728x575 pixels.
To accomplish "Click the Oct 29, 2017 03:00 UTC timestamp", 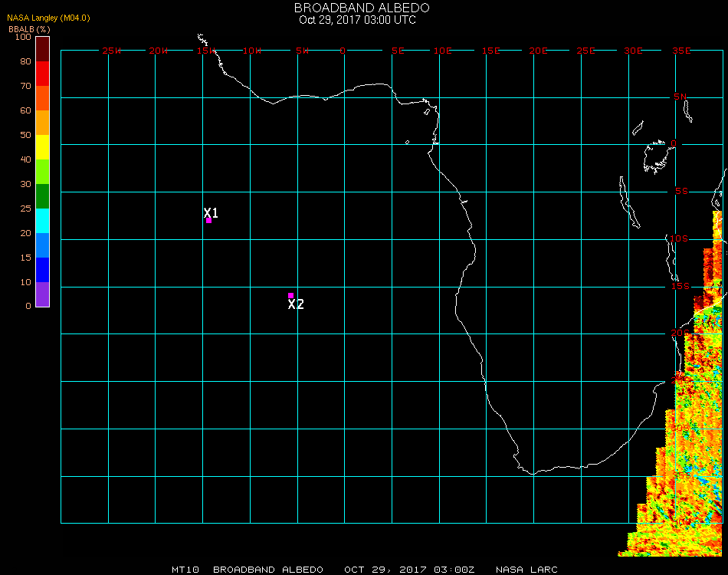I will tap(358, 20).
